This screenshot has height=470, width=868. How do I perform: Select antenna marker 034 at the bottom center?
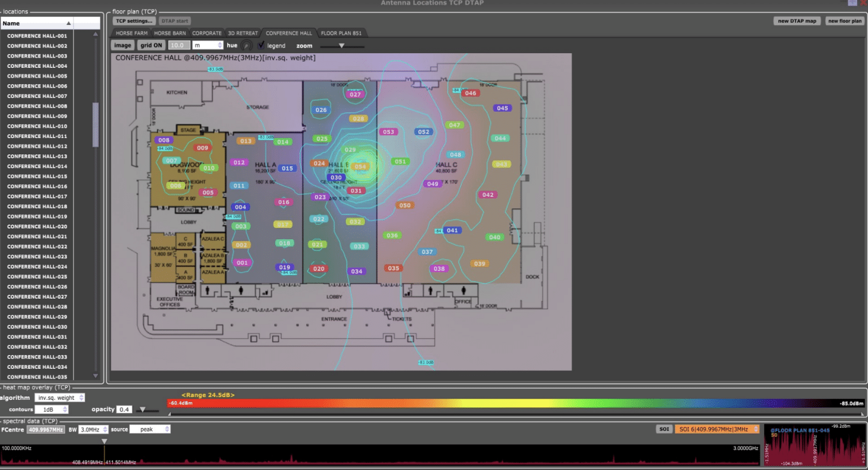(x=357, y=271)
